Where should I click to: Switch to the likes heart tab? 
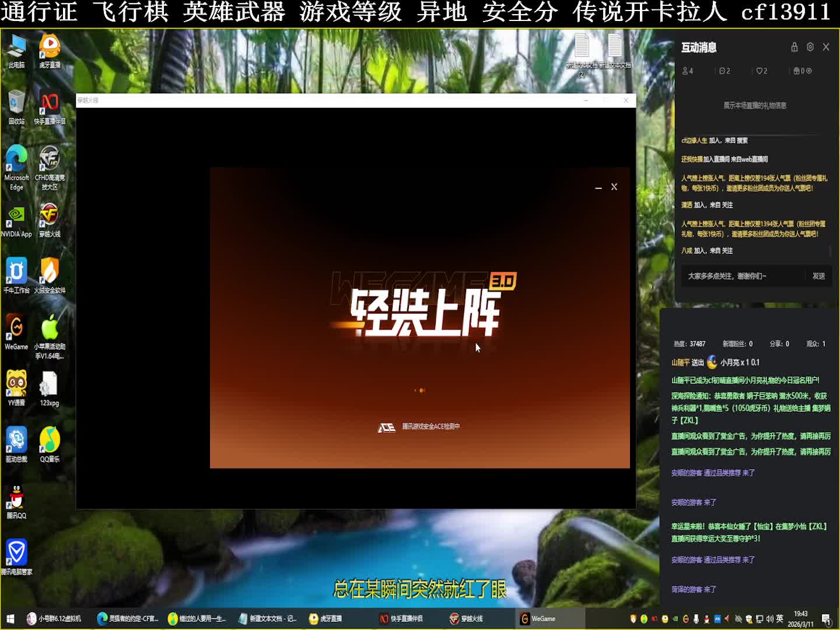tap(762, 71)
